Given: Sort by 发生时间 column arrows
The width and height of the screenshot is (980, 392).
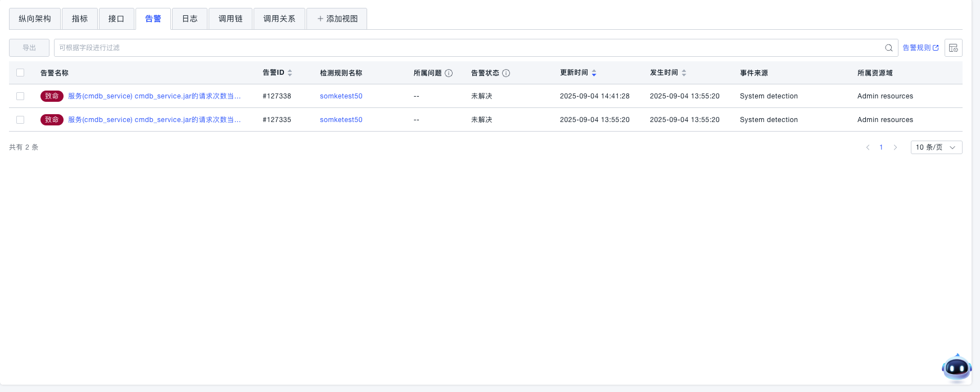Looking at the screenshot, I should 684,73.
